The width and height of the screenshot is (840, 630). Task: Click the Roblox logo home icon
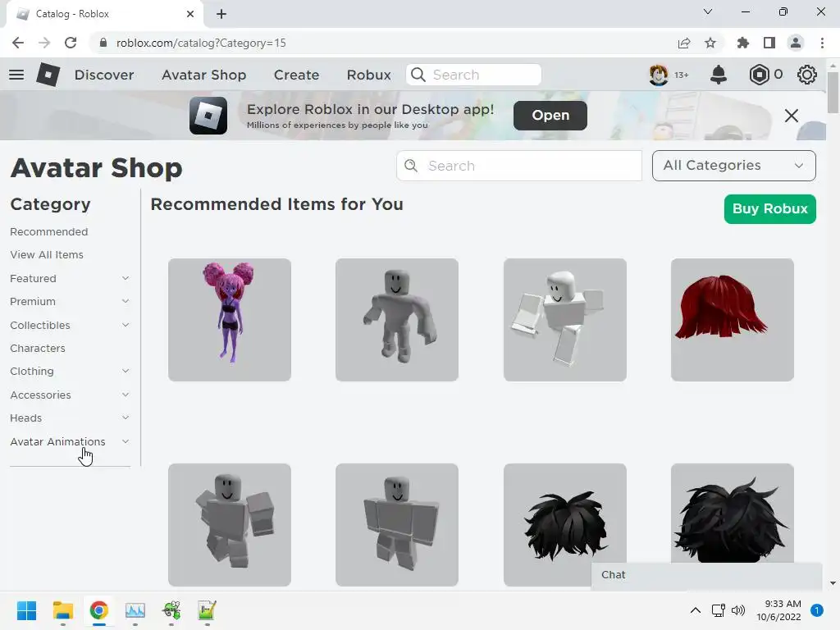point(48,75)
